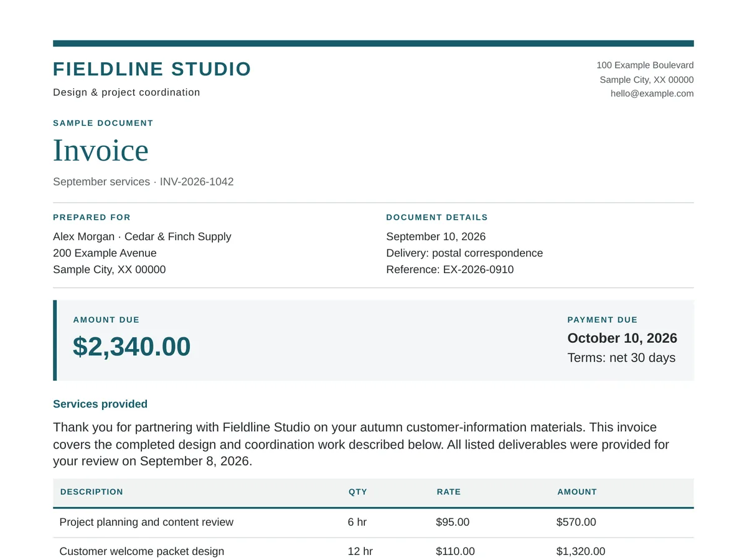Click the $570.00 amount cell
The width and height of the screenshot is (747, 560).
click(576, 522)
